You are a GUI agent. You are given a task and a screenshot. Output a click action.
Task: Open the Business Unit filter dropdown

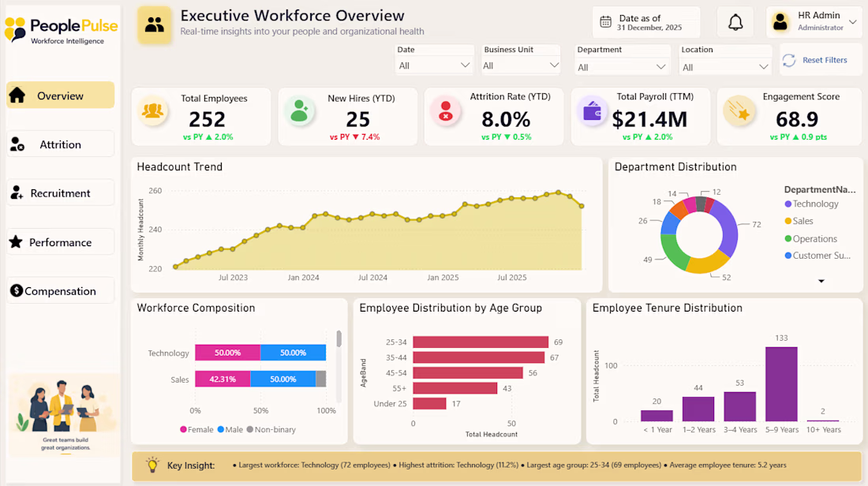(521, 65)
